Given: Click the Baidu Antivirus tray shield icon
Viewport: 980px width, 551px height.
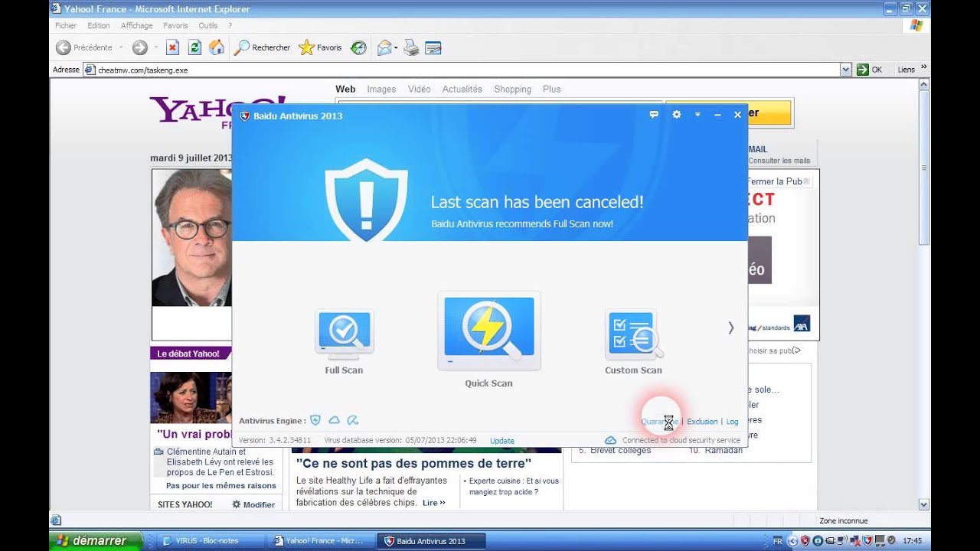Looking at the screenshot, I should coord(867,541).
